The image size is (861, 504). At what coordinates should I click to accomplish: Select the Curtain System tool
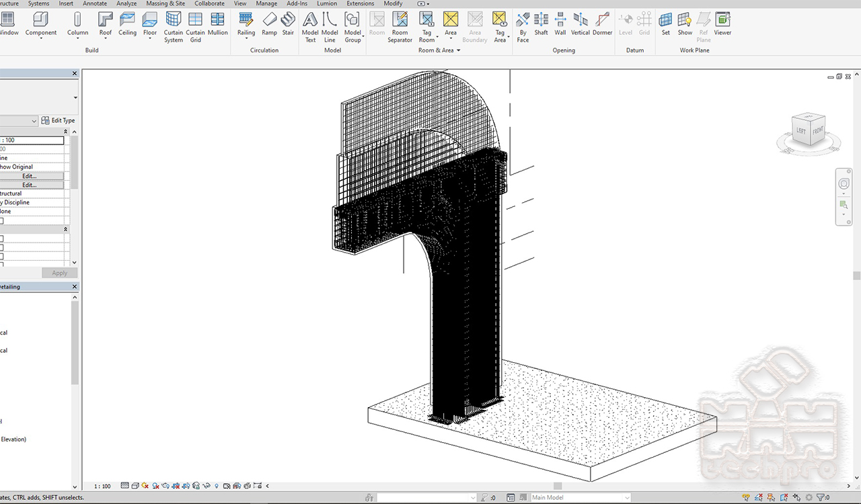click(174, 28)
